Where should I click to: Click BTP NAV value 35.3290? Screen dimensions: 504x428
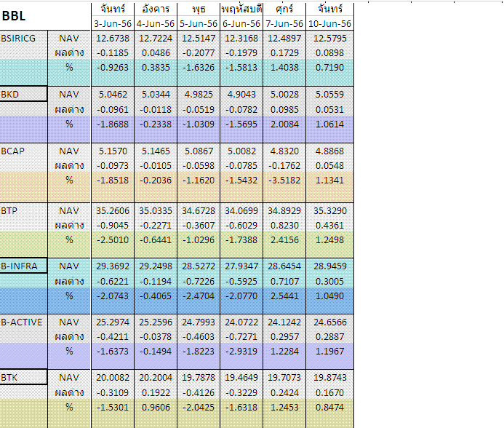(329, 211)
